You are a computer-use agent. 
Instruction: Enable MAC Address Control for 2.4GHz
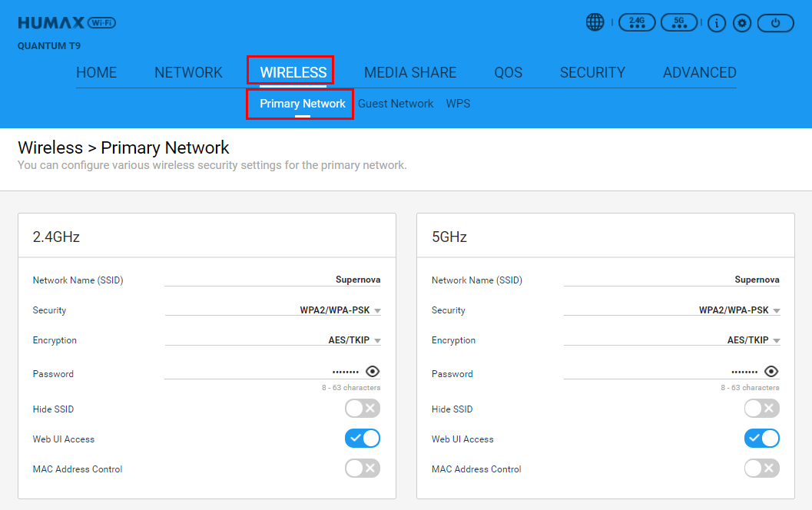coord(363,469)
